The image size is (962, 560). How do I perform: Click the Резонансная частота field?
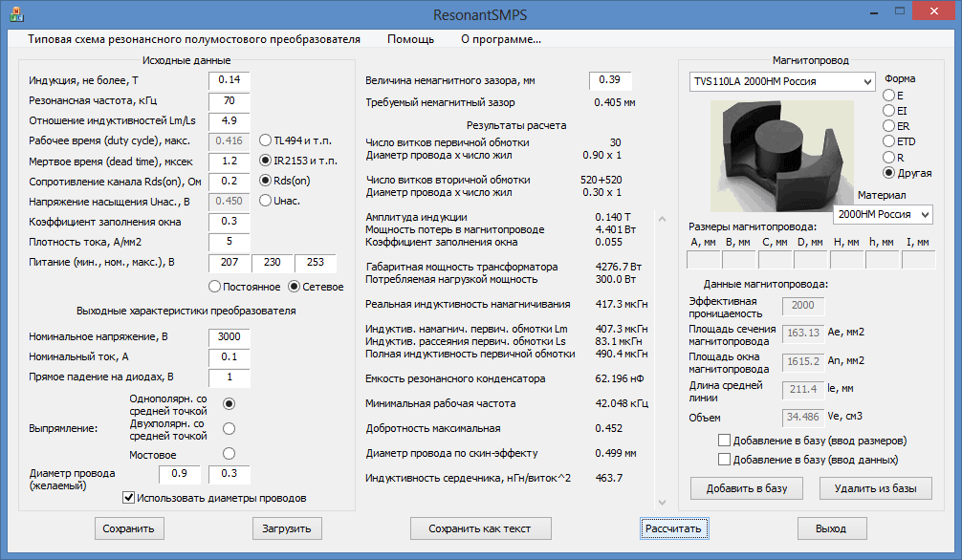pos(229,100)
